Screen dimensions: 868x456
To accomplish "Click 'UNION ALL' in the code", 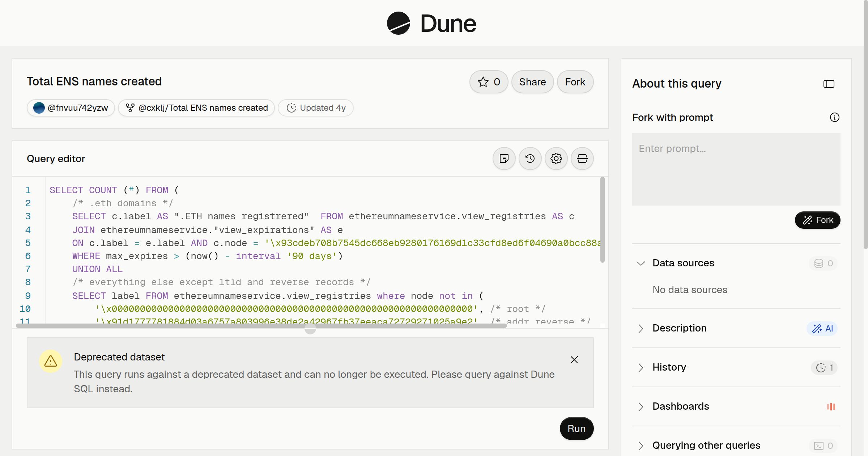I will click(x=97, y=269).
